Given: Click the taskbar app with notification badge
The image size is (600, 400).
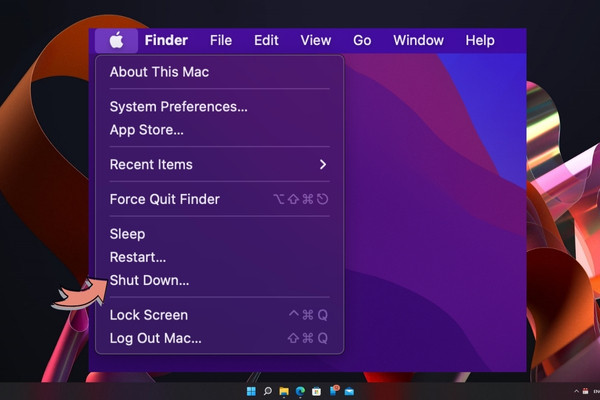Looking at the screenshot, I should coord(334,390).
